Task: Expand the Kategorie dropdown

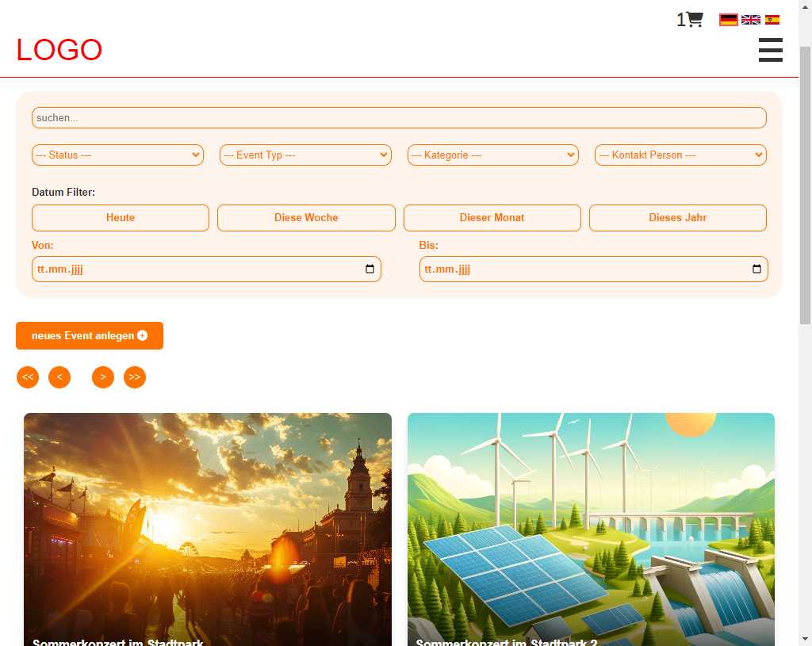Action: (x=492, y=155)
